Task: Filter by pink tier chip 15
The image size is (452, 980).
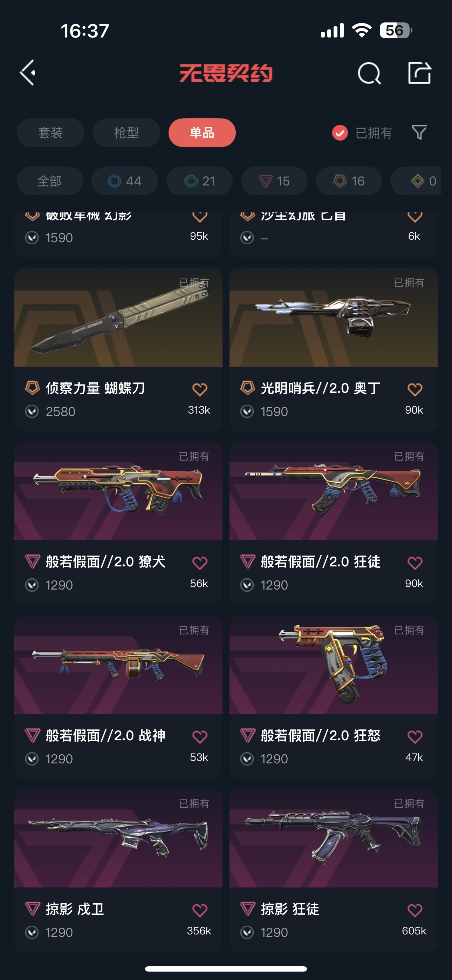Action: [274, 181]
